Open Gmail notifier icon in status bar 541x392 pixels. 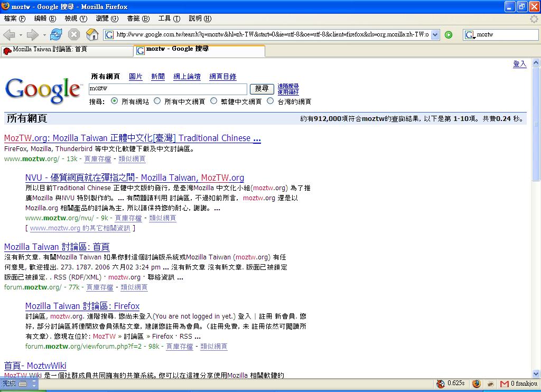point(505,384)
